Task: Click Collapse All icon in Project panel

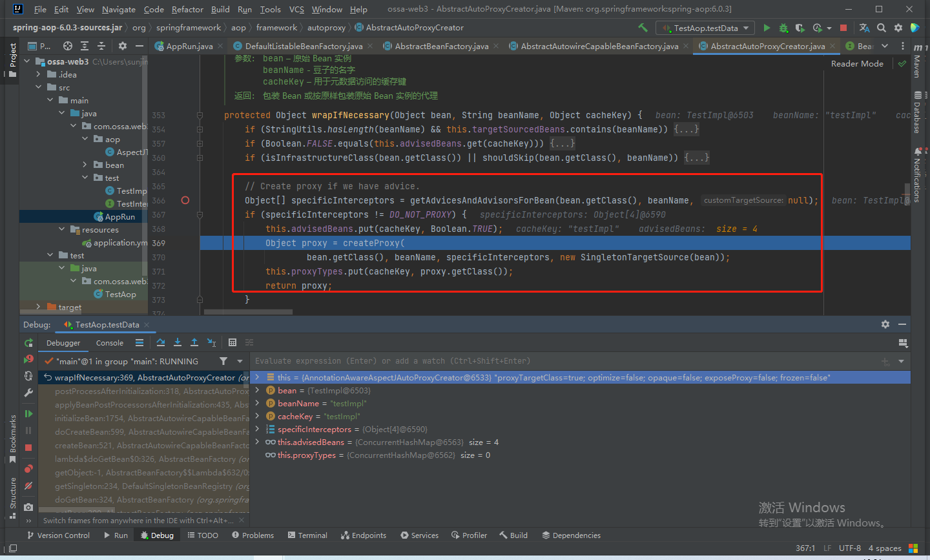Action: pyautogui.click(x=101, y=46)
